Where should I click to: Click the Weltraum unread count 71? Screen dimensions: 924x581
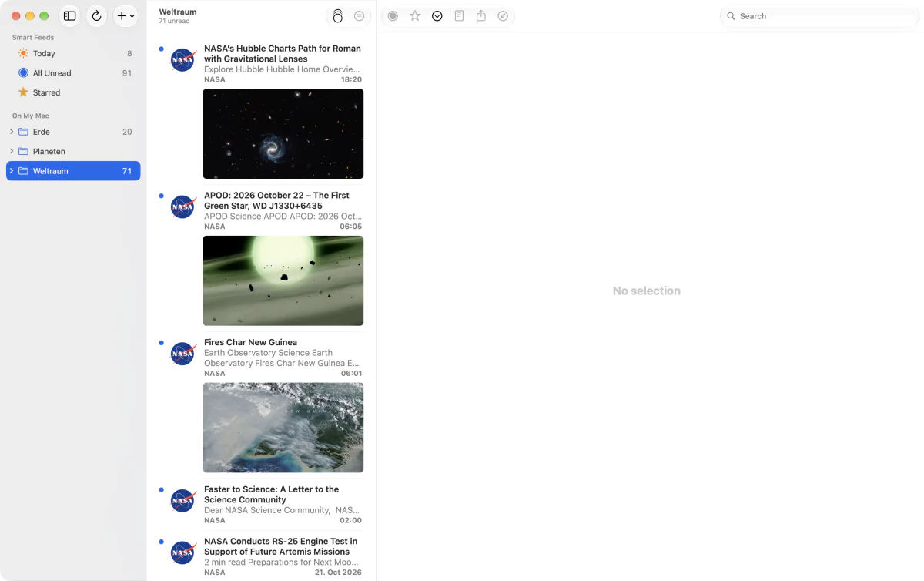coord(127,171)
